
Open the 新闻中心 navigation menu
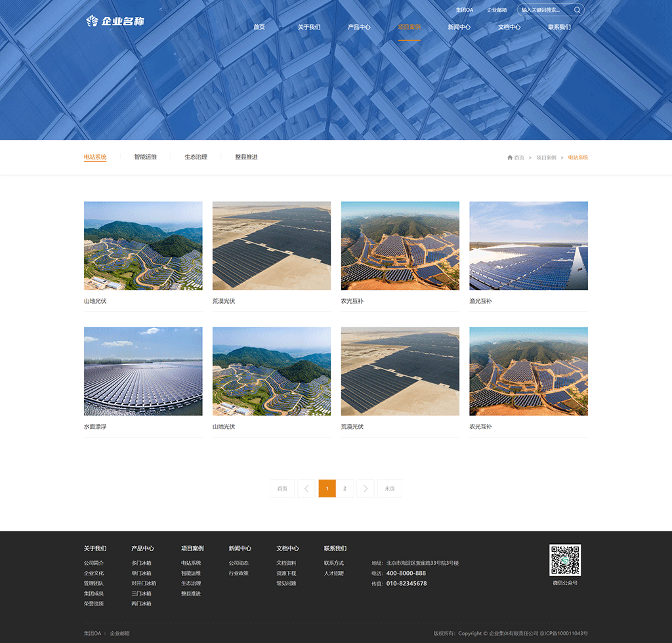coord(459,28)
